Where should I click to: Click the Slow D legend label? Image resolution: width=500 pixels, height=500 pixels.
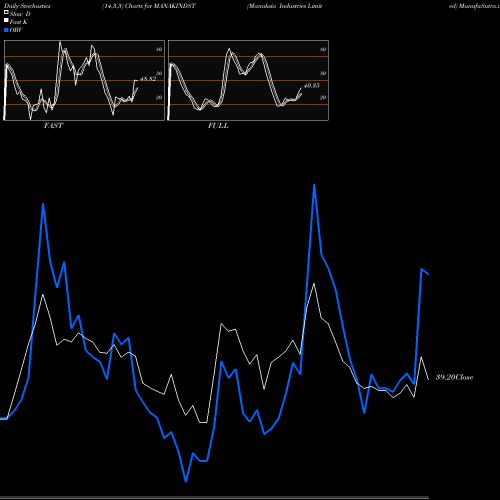click(x=20, y=14)
